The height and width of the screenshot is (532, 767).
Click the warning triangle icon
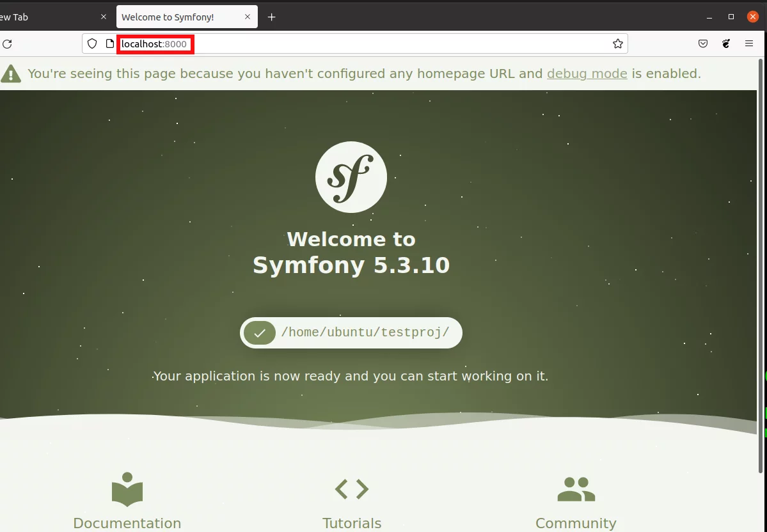pyautogui.click(x=11, y=74)
